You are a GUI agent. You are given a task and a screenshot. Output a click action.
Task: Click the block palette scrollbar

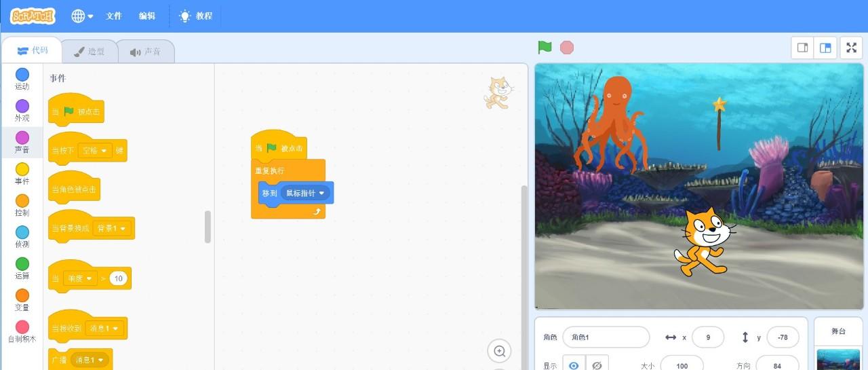click(208, 227)
